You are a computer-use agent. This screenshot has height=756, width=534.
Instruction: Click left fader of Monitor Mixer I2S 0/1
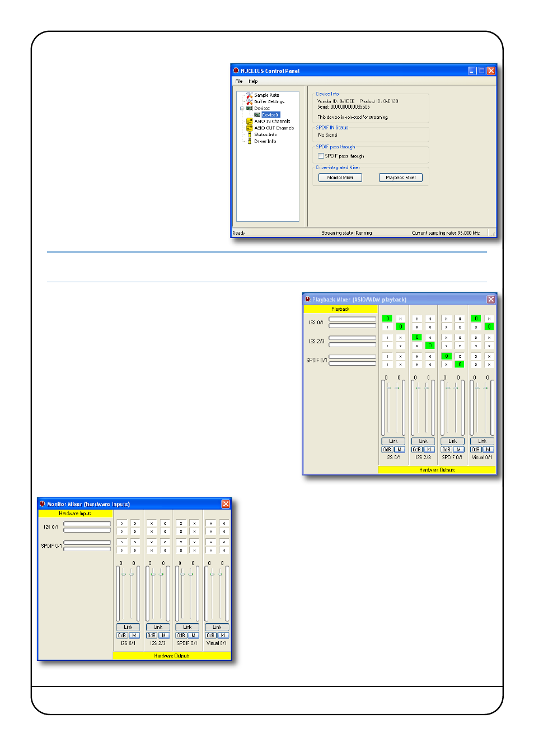pos(124,574)
